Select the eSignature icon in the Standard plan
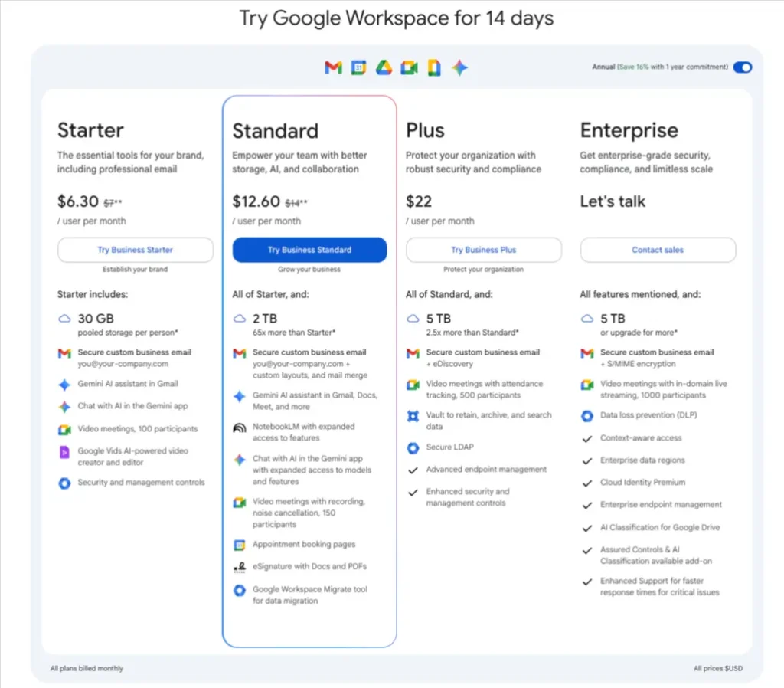 238,567
